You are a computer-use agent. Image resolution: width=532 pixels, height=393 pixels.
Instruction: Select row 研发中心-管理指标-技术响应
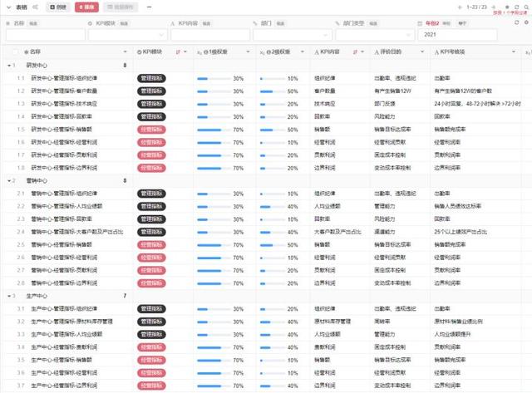(64, 104)
